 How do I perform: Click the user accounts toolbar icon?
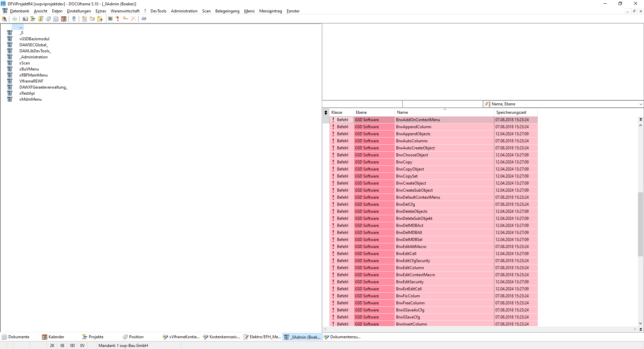pyautogui.click(x=5, y=19)
